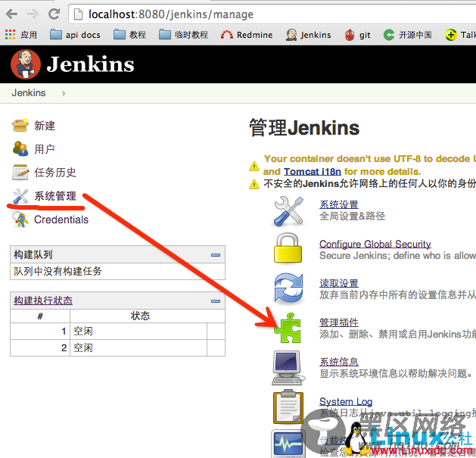The width and height of the screenshot is (476, 458).
Task: Open the Tomcat i18n link
Action: pyautogui.click(x=313, y=172)
